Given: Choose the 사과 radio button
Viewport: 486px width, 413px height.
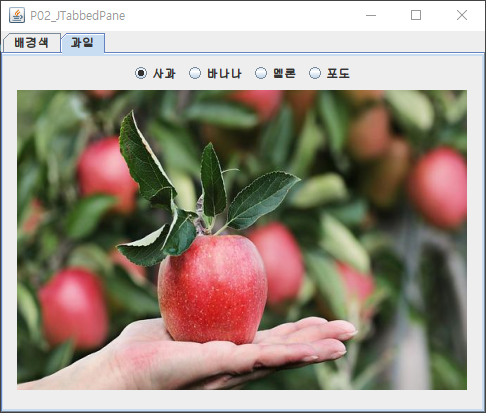Looking at the screenshot, I should [155, 73].
